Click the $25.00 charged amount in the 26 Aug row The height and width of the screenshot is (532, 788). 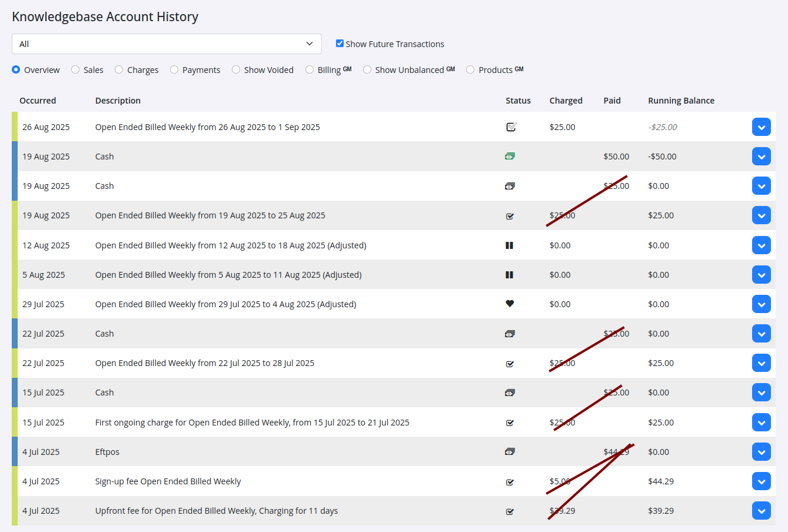[562, 127]
